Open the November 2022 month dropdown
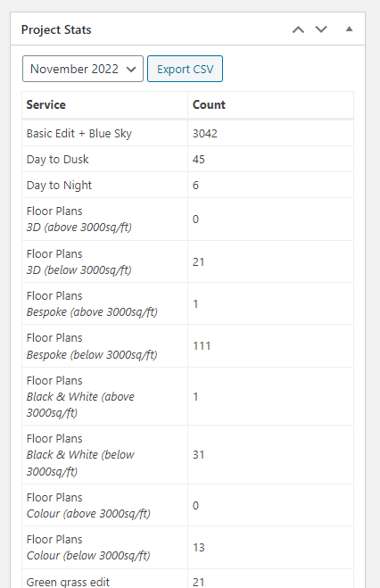 (83, 69)
